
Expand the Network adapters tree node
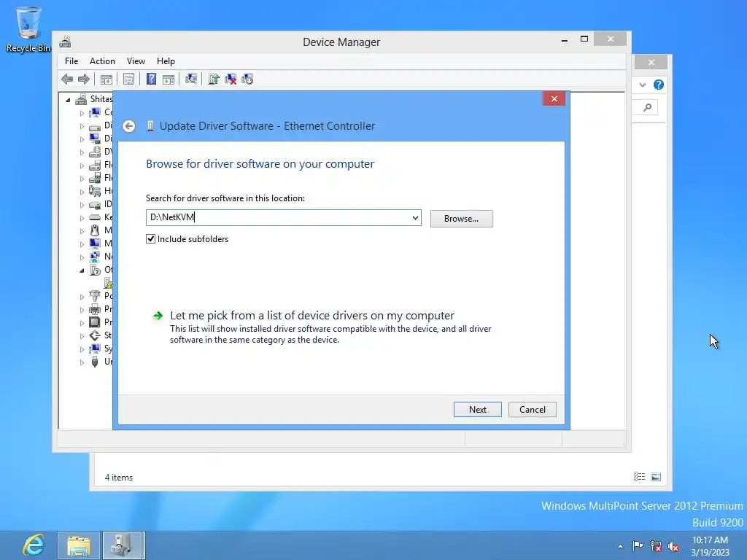click(x=82, y=257)
